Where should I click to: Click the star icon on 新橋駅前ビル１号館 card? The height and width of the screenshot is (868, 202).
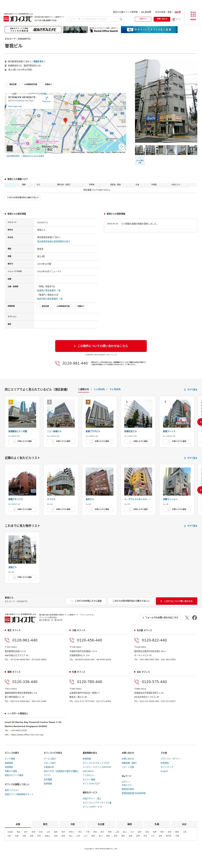pyautogui.click(x=14, y=441)
